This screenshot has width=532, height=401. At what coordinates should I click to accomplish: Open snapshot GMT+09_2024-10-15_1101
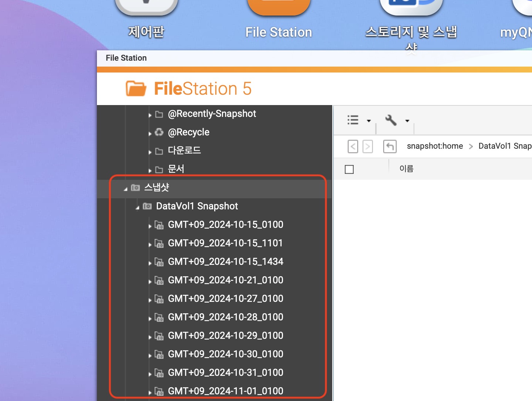pyautogui.click(x=225, y=243)
